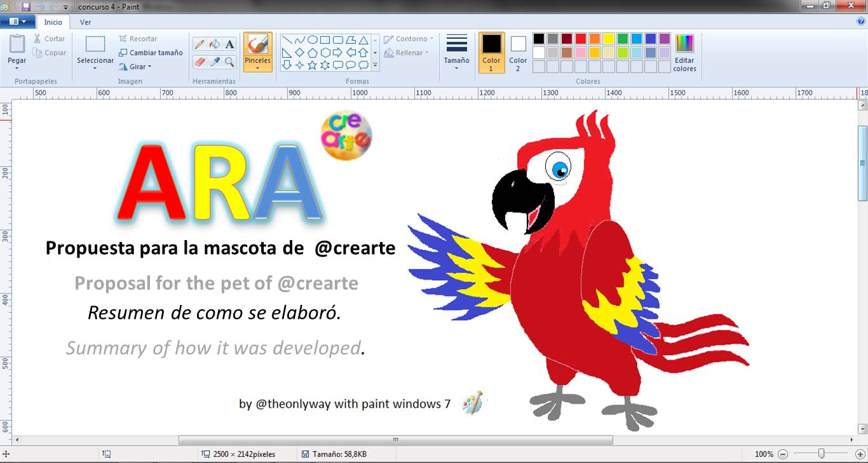Pick the pink color swatch
Image resolution: width=868 pixels, height=463 pixels.
pyautogui.click(x=581, y=53)
